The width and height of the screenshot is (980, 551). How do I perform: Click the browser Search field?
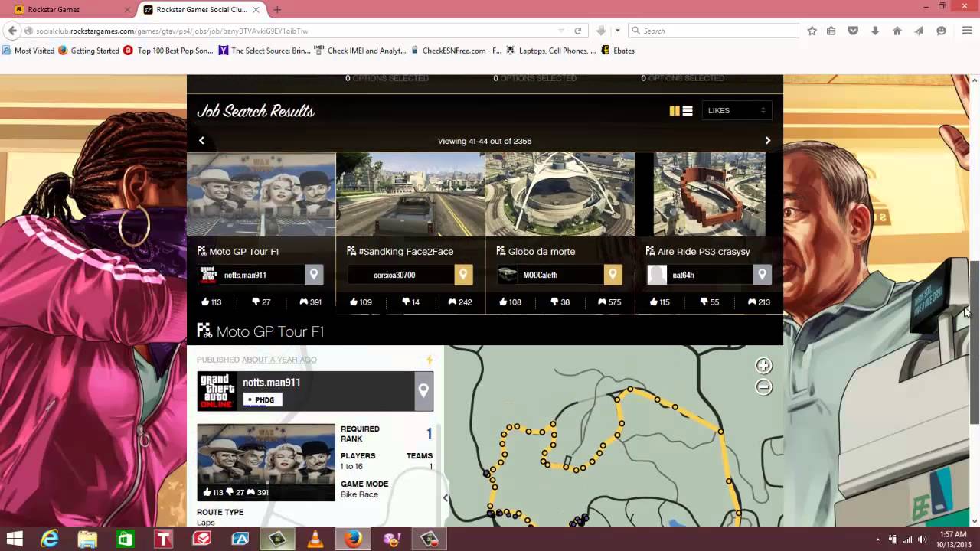[712, 31]
